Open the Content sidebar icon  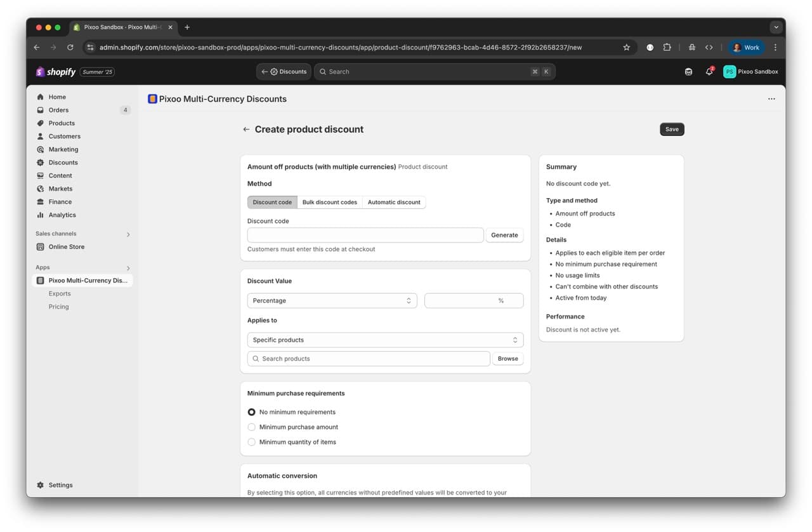click(41, 176)
